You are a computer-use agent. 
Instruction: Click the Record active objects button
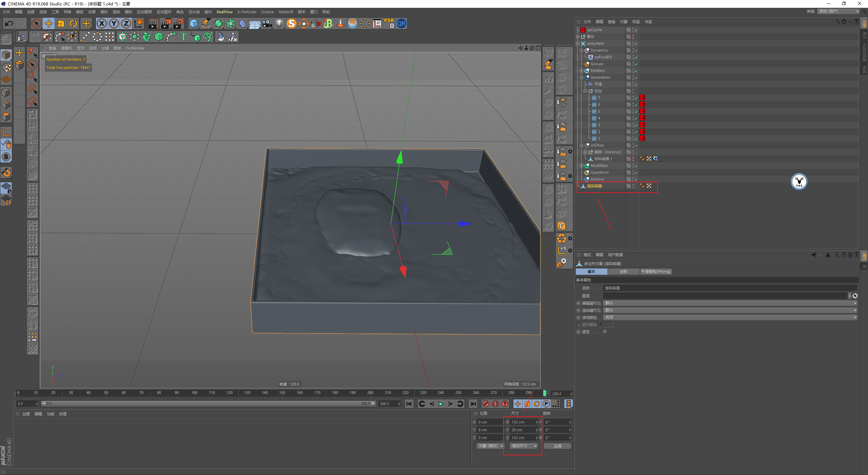[486, 404]
